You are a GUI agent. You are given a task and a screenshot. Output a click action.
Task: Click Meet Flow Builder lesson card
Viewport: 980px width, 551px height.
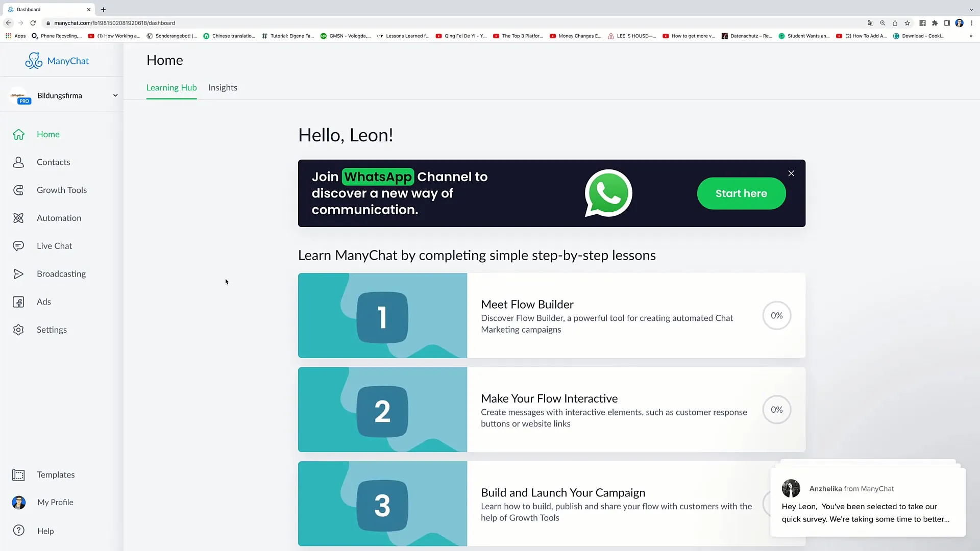click(x=552, y=315)
